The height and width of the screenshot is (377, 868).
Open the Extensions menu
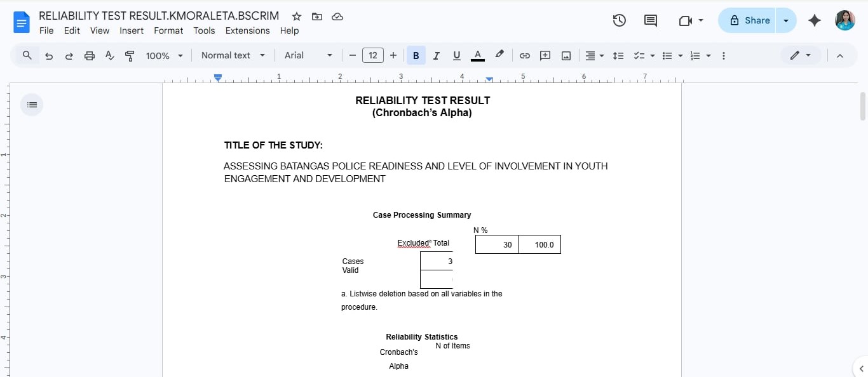[247, 30]
